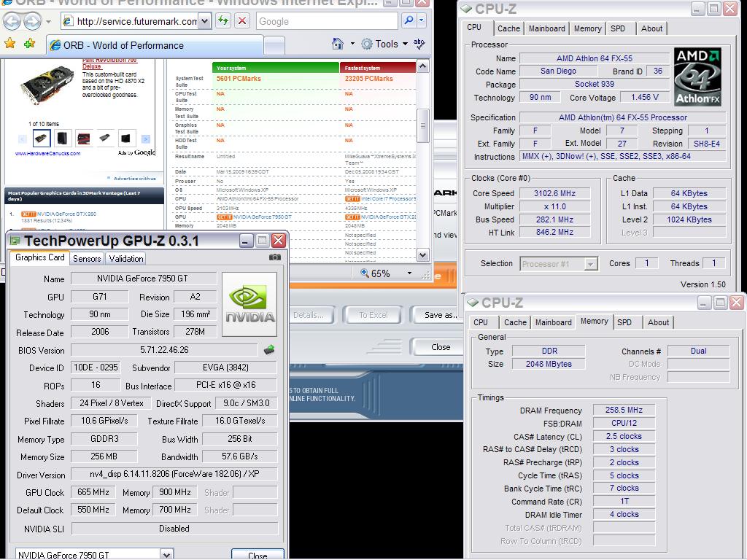Click the Close button in GPU-Z
The image size is (747, 560).
tap(258, 555)
